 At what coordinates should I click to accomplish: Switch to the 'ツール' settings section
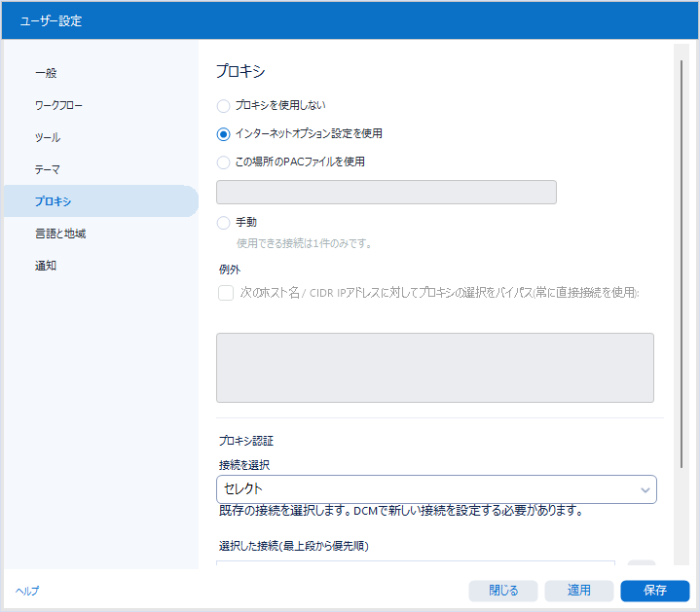click(x=48, y=137)
